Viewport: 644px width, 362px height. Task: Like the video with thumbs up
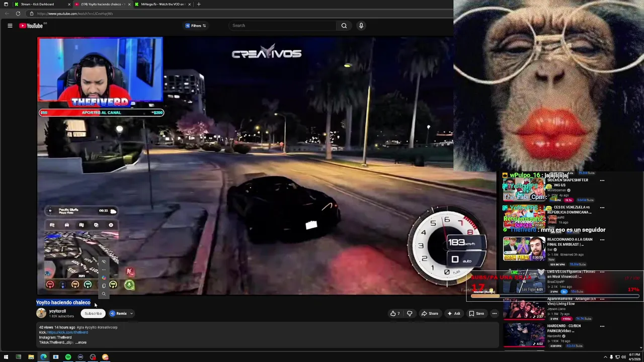[395, 314]
